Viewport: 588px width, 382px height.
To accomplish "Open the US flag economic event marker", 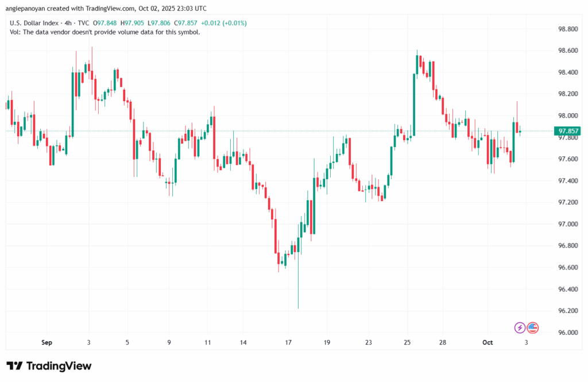I will tap(532, 327).
